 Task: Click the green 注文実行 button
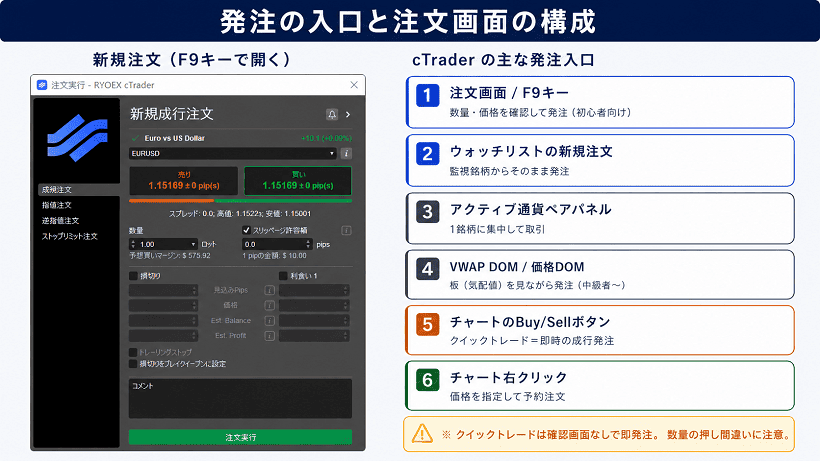[241, 437]
